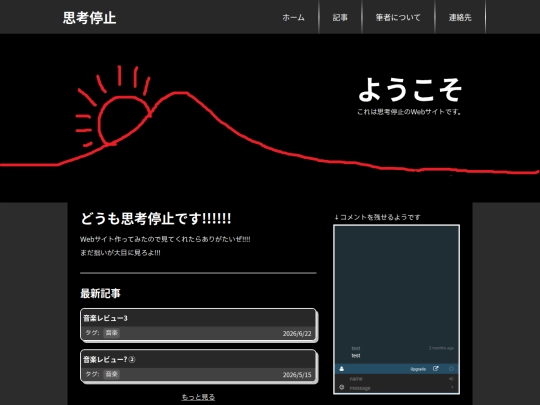
Task: Click the ↓コメントを残せるようです label
Action: [x=377, y=217]
